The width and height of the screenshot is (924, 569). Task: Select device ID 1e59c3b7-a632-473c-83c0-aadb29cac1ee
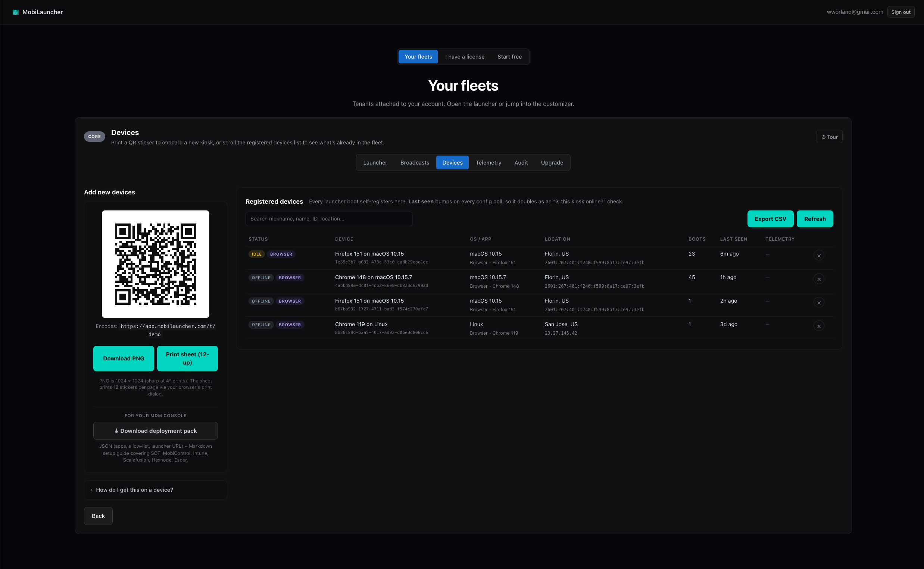(381, 262)
